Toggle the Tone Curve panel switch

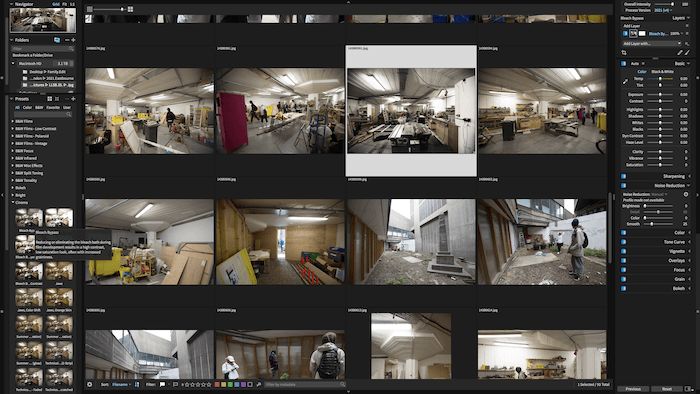624,242
